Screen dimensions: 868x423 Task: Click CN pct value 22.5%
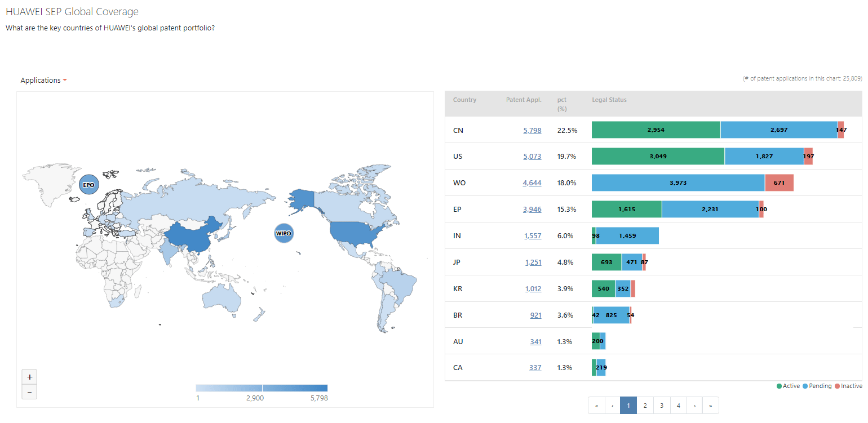[567, 130]
